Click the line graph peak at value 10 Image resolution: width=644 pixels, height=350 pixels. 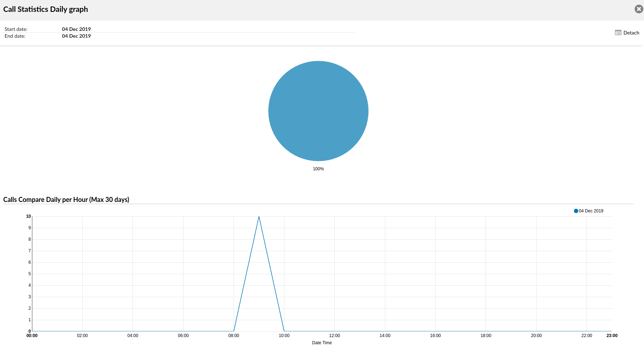[259, 217]
